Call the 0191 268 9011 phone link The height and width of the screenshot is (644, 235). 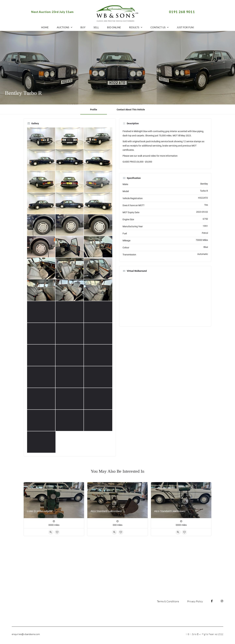pyautogui.click(x=182, y=12)
